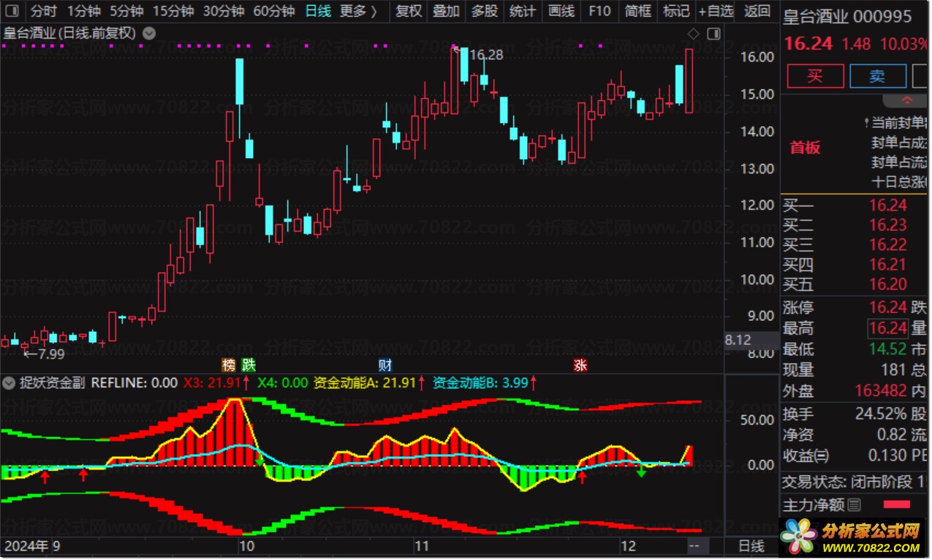The height and width of the screenshot is (560, 932).
Task: Select the 5分钟 period
Action: [127, 11]
